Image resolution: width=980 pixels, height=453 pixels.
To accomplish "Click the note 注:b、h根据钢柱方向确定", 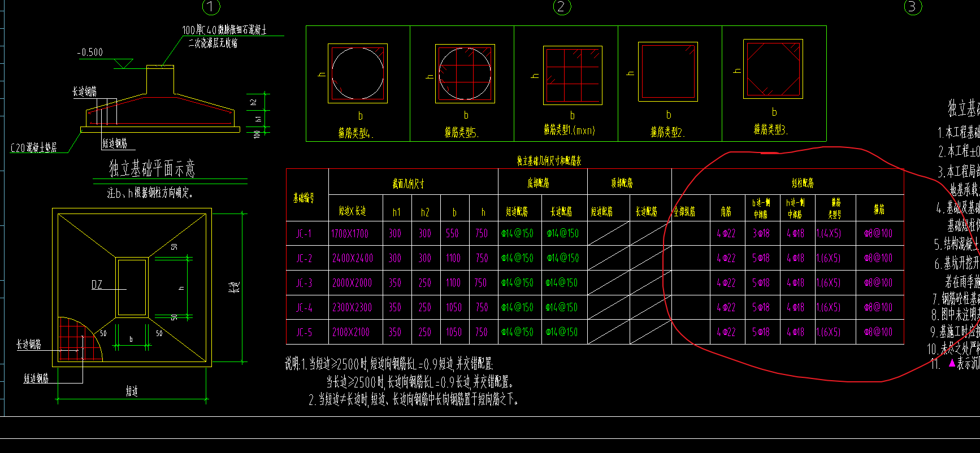I will tap(150, 193).
